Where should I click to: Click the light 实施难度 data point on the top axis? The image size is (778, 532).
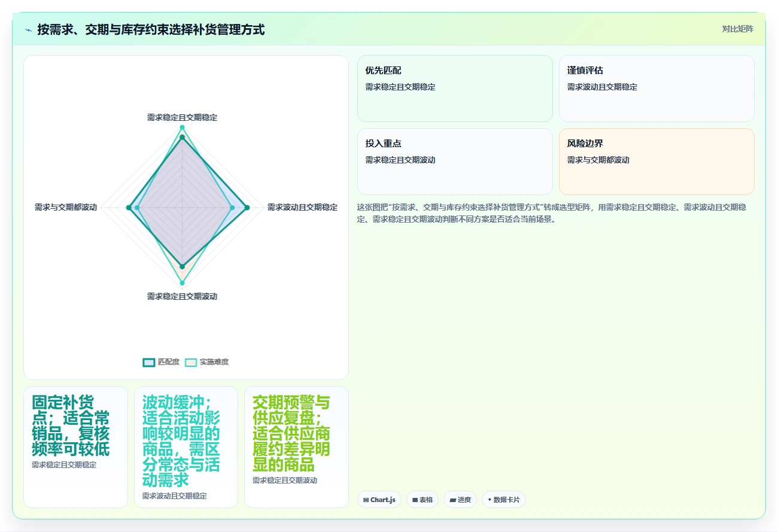click(x=183, y=127)
